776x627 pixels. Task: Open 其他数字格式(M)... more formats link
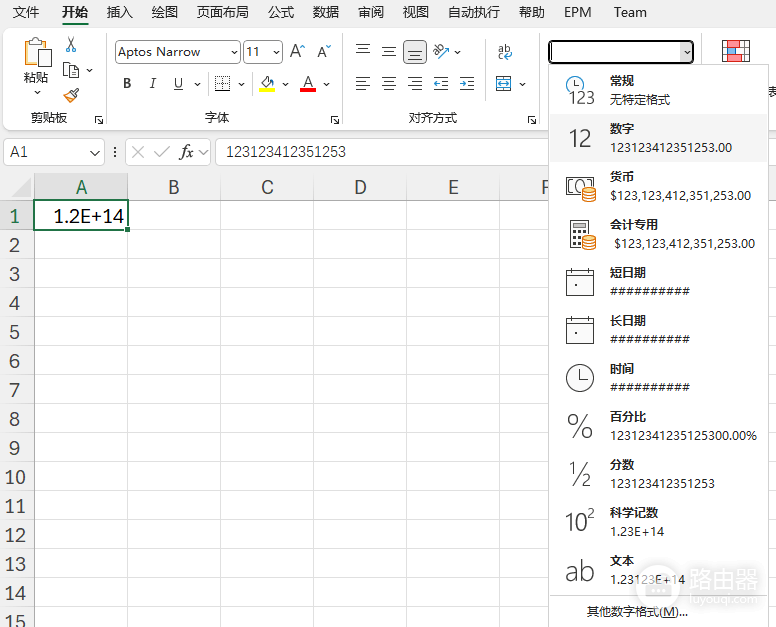pyautogui.click(x=637, y=612)
